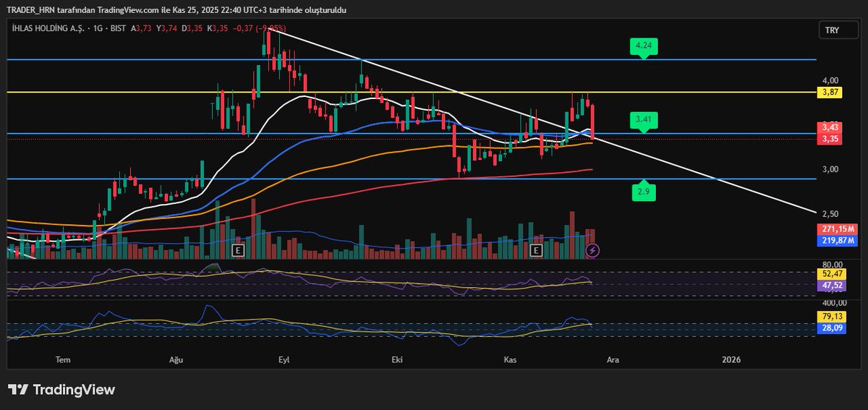
Task: Click the K3,35 close value
Action: (217, 28)
